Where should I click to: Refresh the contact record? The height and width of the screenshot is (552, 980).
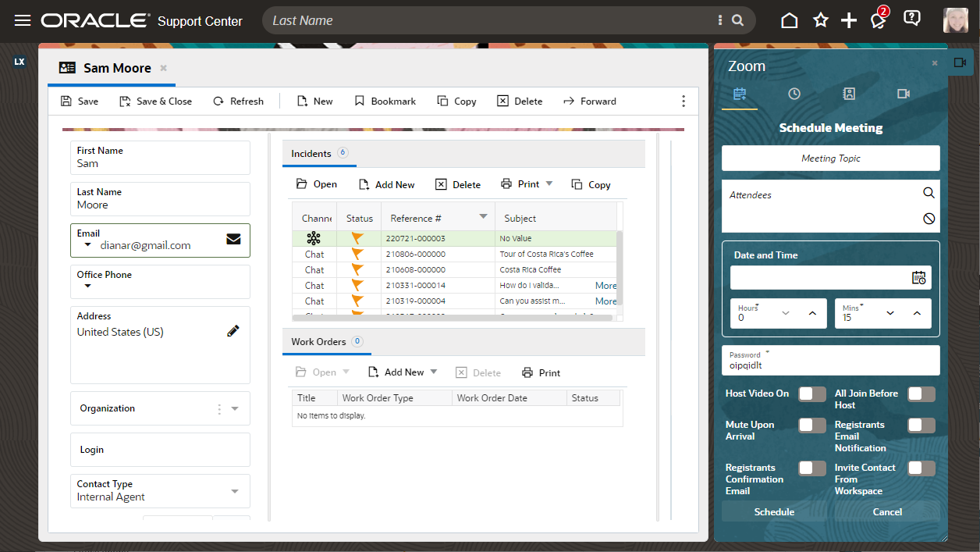point(238,101)
